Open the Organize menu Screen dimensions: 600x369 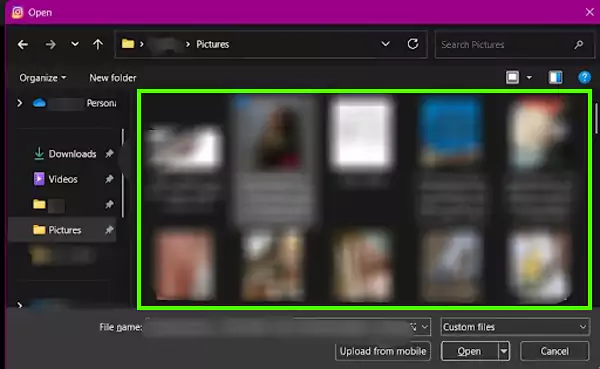pyautogui.click(x=42, y=78)
